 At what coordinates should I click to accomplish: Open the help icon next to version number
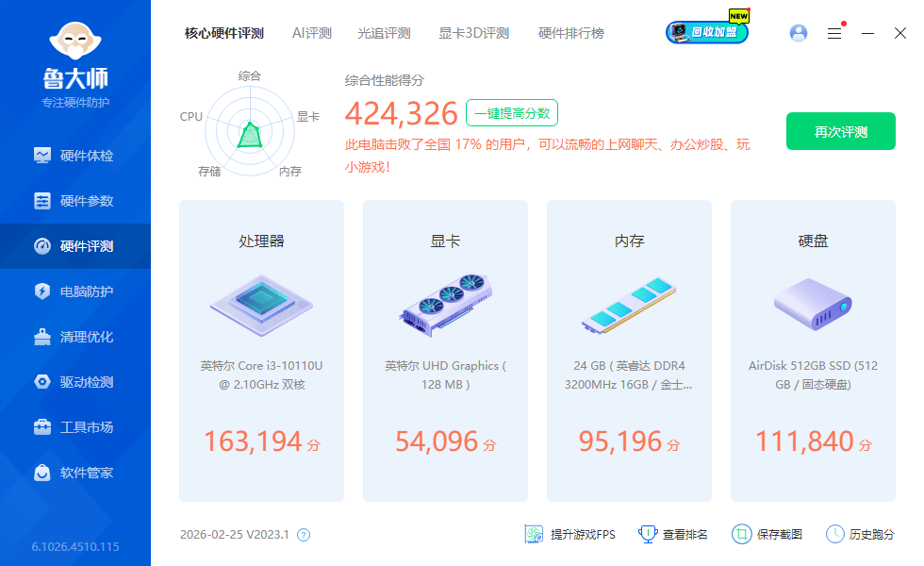click(x=303, y=534)
